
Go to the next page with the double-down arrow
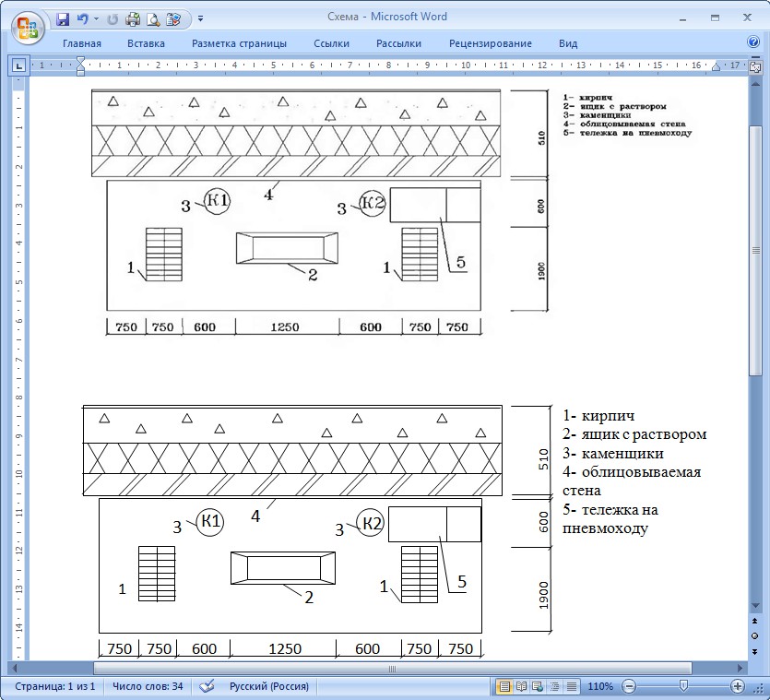pos(755,651)
